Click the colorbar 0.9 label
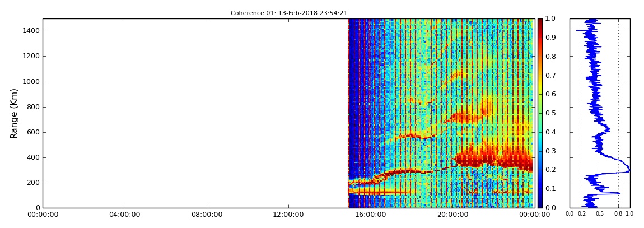This screenshot has width=644, height=228. [x=549, y=38]
